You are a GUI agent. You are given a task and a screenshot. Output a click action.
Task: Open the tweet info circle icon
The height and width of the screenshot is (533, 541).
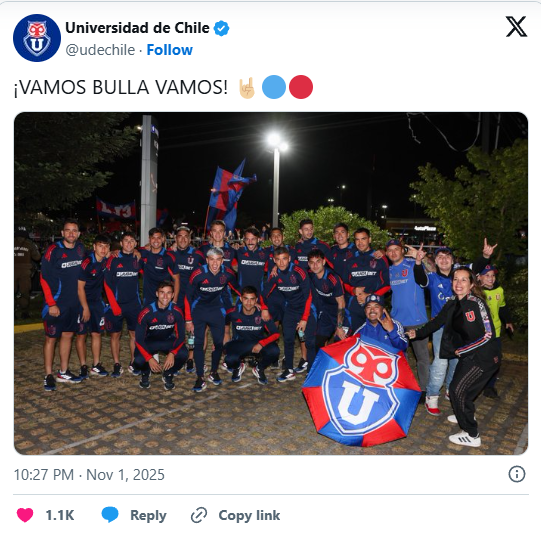(x=517, y=474)
